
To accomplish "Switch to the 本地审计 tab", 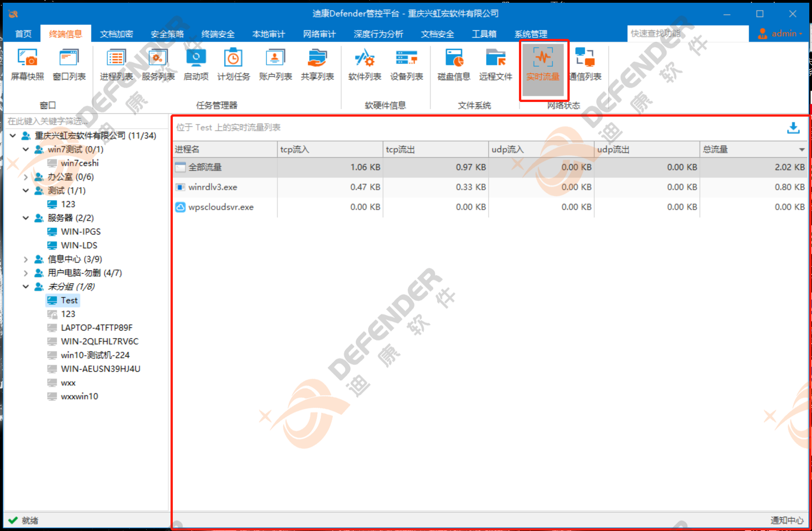I will [x=269, y=34].
